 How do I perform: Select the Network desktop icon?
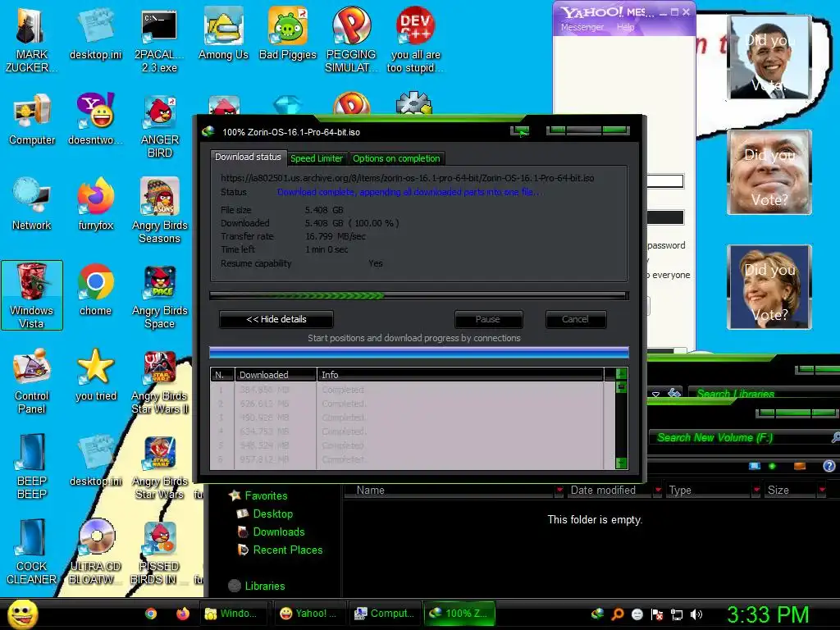[x=32, y=204]
